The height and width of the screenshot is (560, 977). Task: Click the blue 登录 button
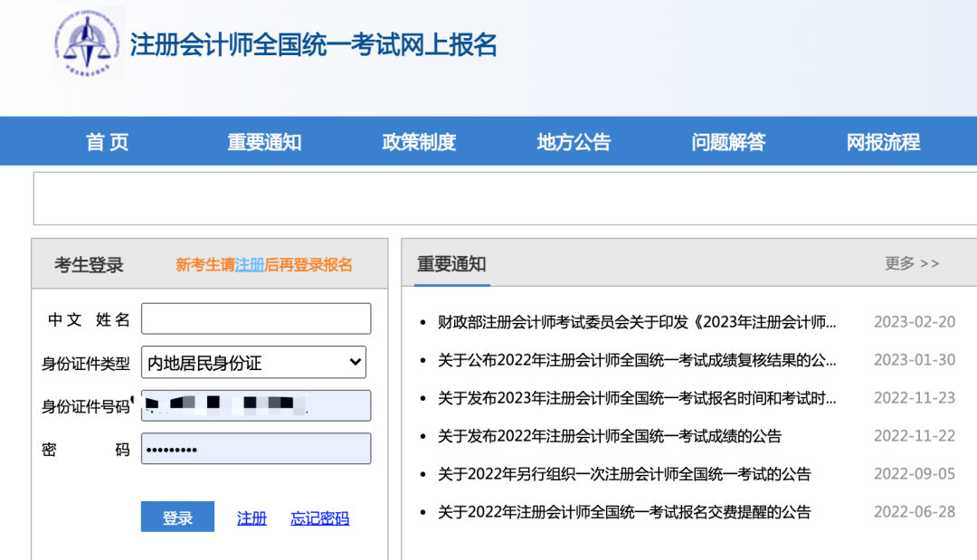(x=177, y=517)
